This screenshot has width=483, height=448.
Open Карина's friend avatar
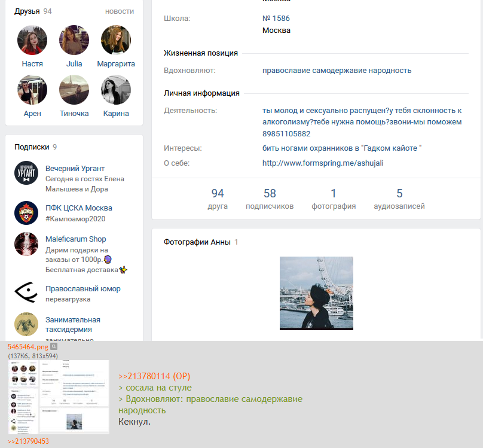click(x=116, y=90)
